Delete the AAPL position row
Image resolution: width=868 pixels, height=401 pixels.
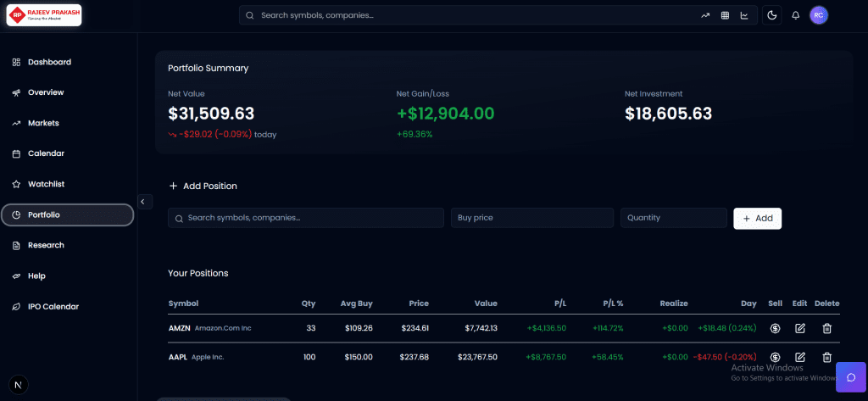pos(827,357)
